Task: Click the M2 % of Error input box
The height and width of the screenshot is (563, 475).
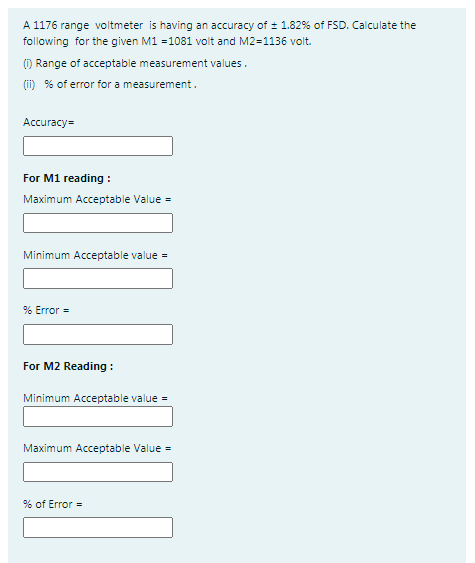Action: (x=98, y=527)
